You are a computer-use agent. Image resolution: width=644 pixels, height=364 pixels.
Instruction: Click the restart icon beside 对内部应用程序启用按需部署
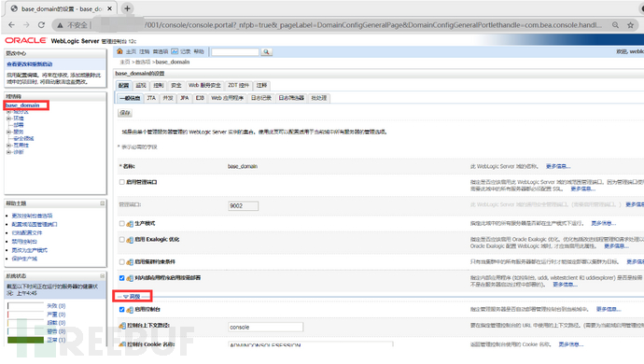[x=130, y=278]
